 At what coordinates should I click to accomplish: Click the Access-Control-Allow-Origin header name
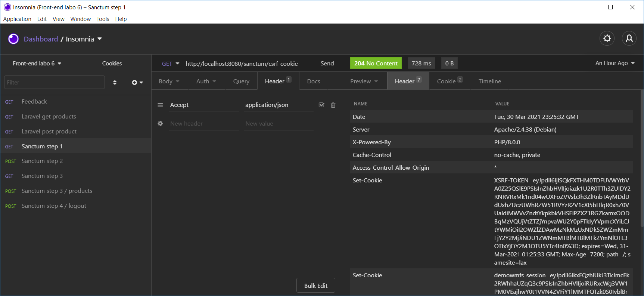click(x=391, y=168)
